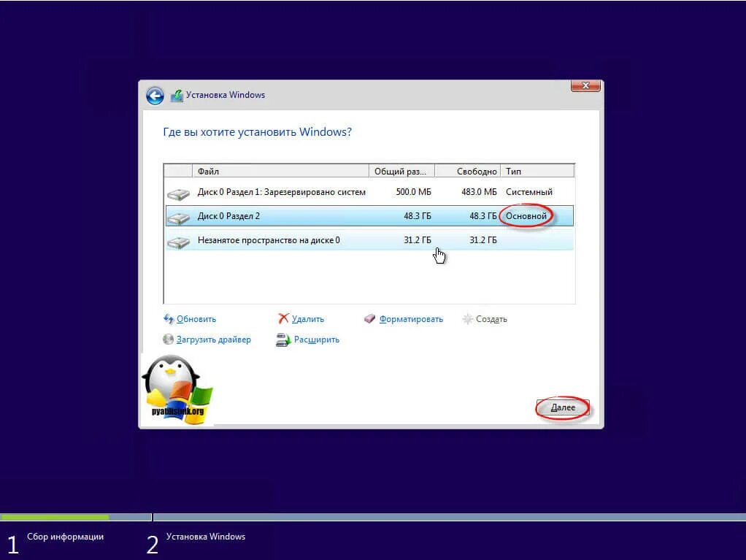Click free space 48.3 ГБ of Раздел 2

[x=483, y=216]
